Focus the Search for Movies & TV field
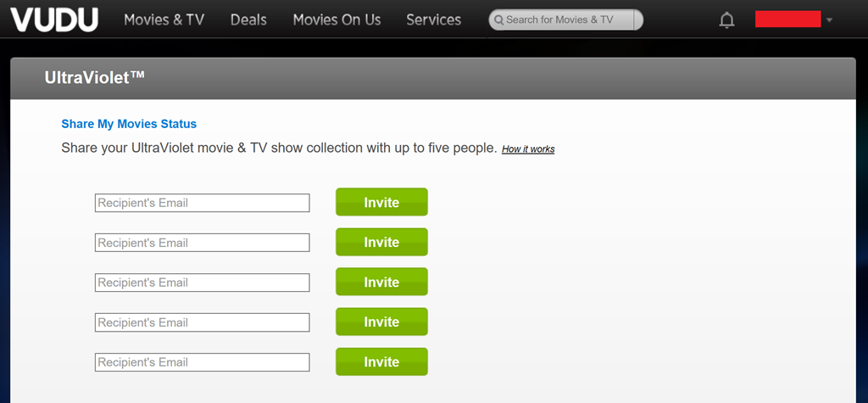Viewport: 868px width, 403px height. [568, 20]
